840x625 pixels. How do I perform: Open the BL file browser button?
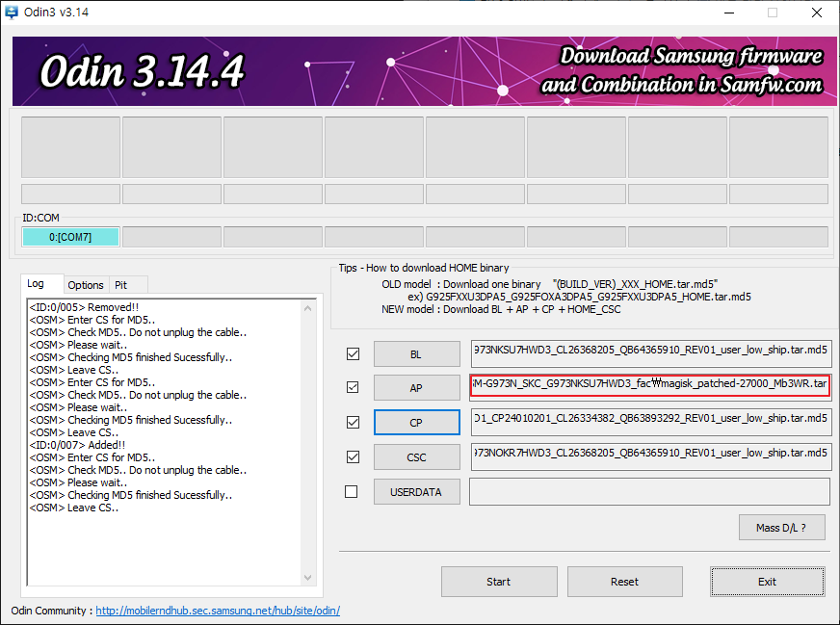(417, 354)
